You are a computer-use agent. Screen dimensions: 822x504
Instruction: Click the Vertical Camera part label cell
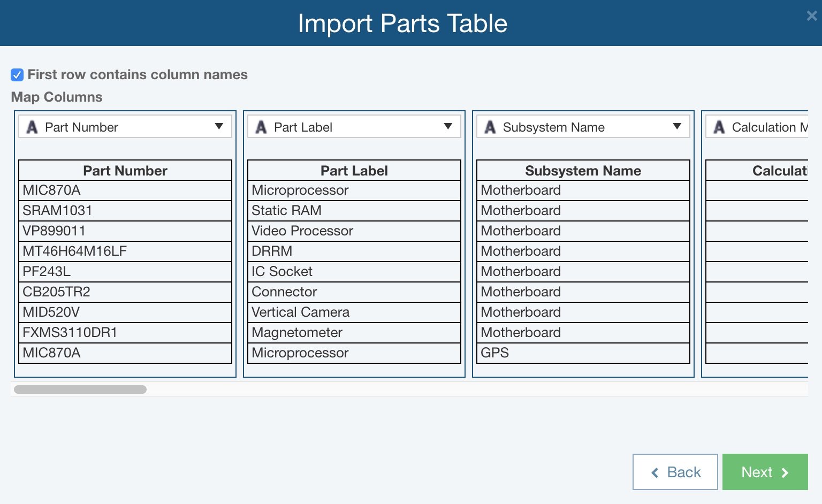[x=354, y=312]
